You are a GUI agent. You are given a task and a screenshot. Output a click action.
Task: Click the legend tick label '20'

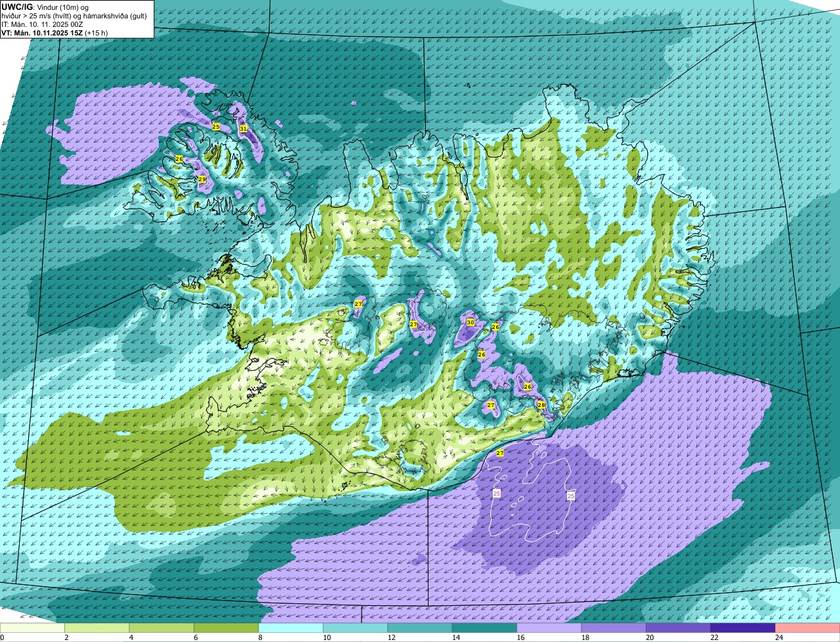[649, 637]
